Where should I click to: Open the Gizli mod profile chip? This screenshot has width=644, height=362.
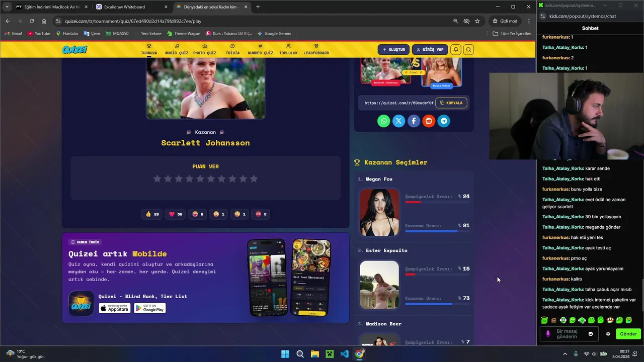click(505, 21)
